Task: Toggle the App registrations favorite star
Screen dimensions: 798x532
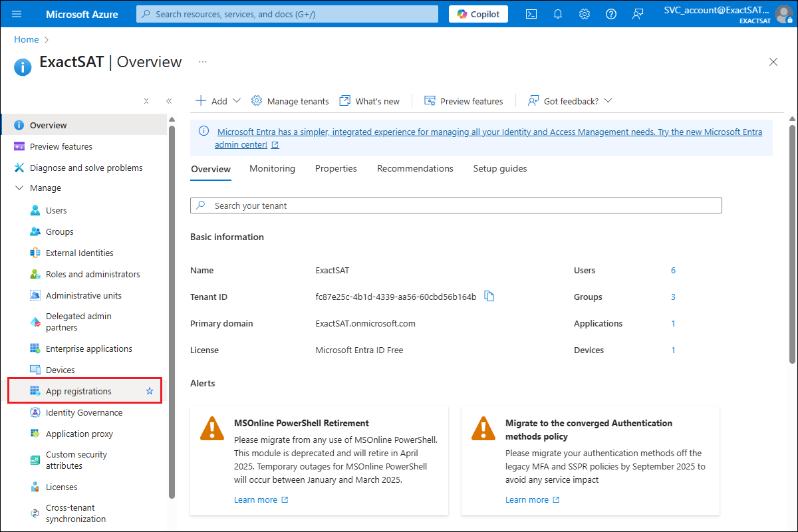Action: pyautogui.click(x=150, y=391)
